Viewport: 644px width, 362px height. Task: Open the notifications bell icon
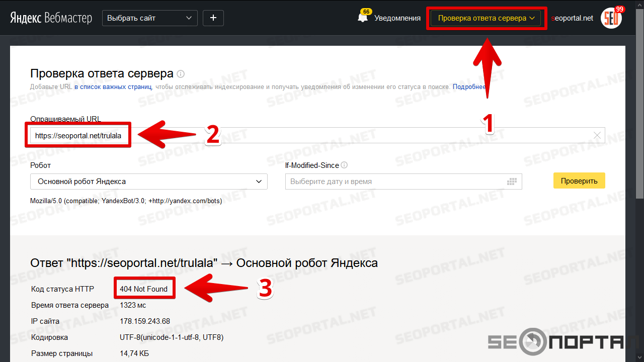tap(362, 18)
